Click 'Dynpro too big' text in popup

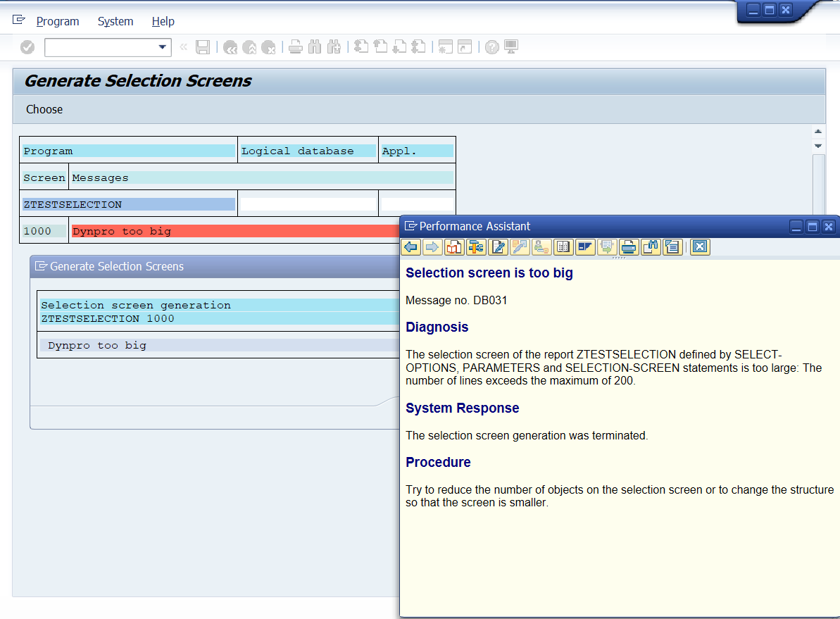(97, 345)
